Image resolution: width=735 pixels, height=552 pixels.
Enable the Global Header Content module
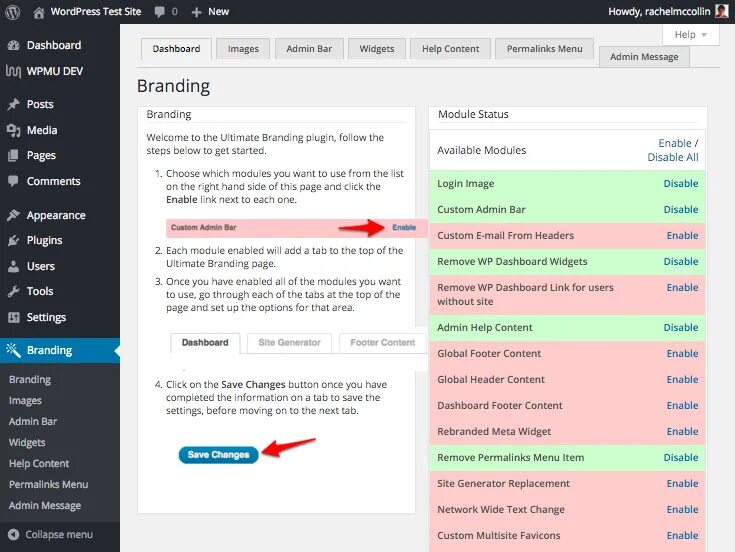coord(682,380)
